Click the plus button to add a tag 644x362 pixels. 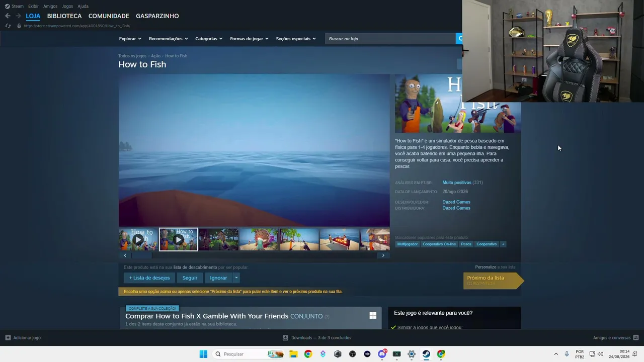[x=503, y=244]
